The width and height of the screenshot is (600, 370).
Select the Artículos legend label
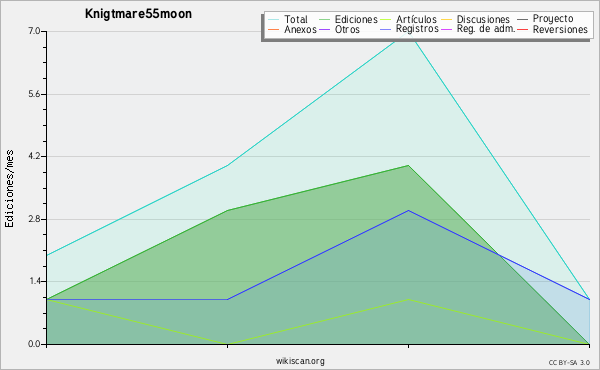click(416, 19)
